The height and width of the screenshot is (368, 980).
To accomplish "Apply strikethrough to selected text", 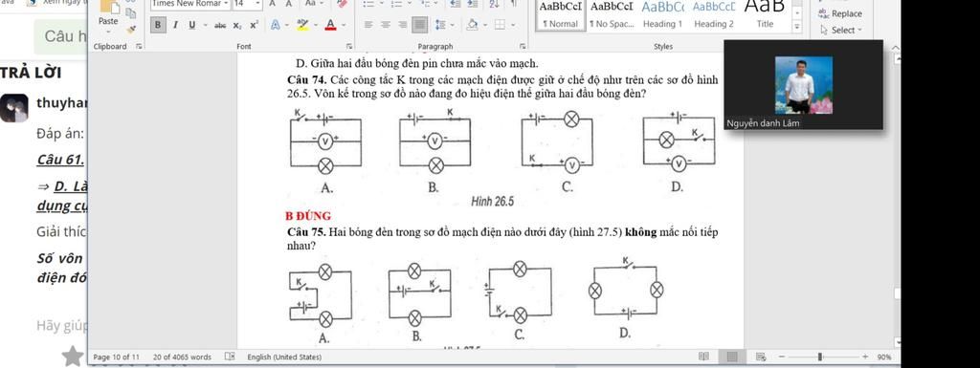I will 220,25.
